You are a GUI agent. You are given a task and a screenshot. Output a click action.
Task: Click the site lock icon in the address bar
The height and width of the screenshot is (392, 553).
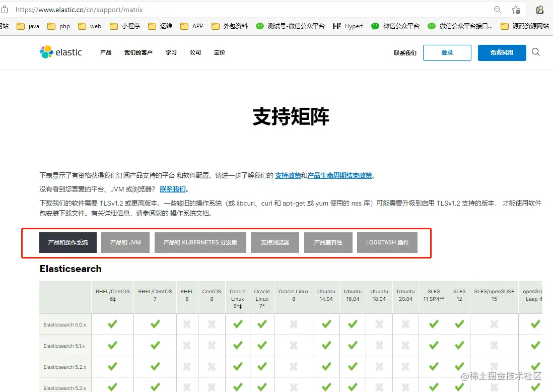coord(4,10)
